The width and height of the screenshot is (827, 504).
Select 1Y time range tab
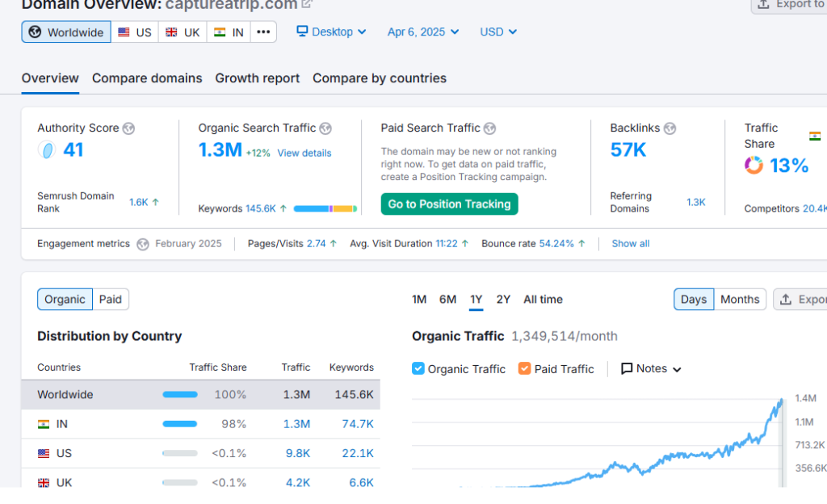click(476, 300)
